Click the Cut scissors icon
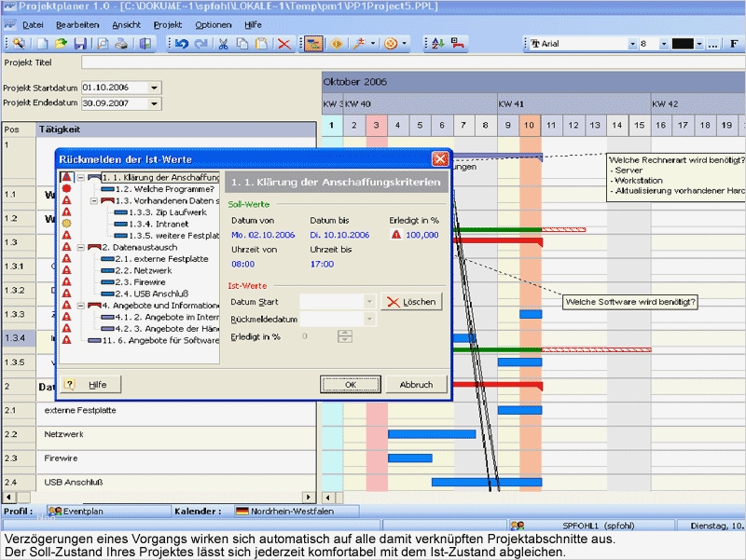 (x=225, y=44)
